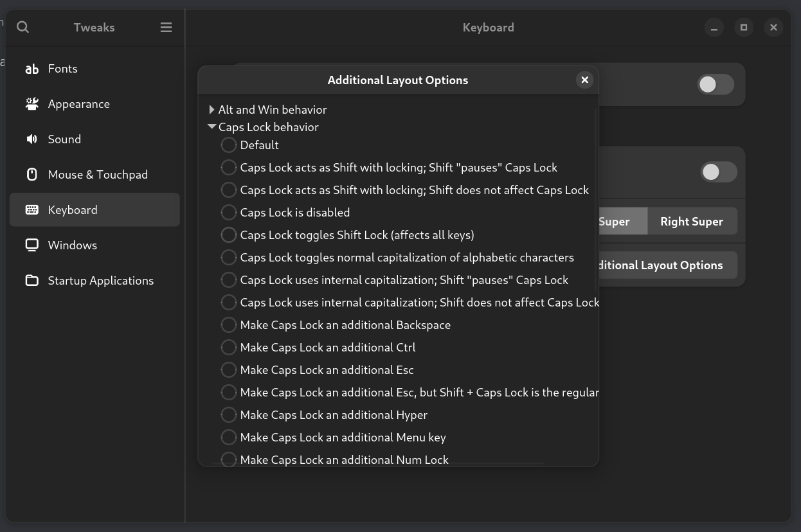Click the Windows sidebar icon
The width and height of the screenshot is (801, 532).
pos(32,245)
